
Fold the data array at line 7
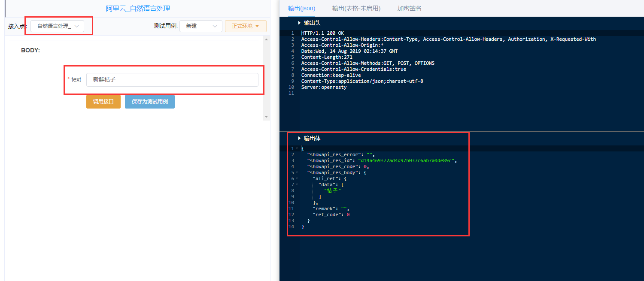[297, 184]
